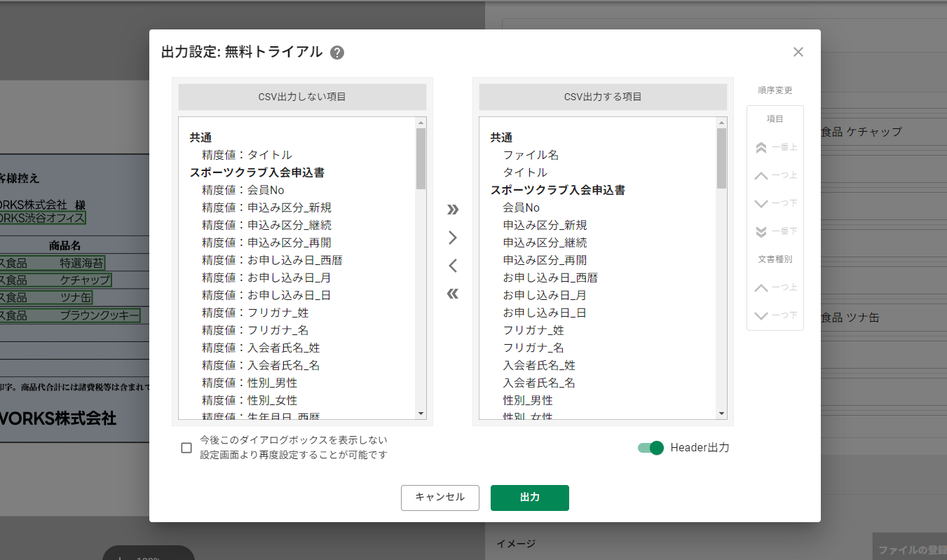Move item to bottom with 一番下
This screenshot has width=947, height=560.
(x=775, y=231)
